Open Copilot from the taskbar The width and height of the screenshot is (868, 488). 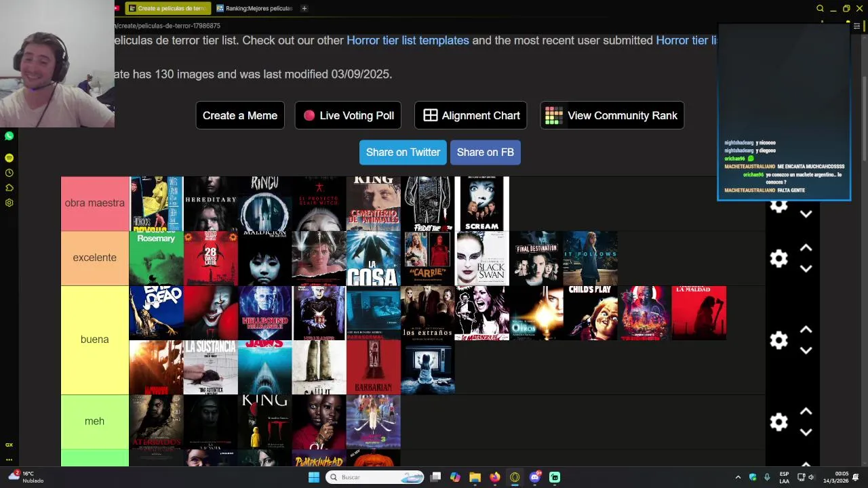click(x=455, y=477)
